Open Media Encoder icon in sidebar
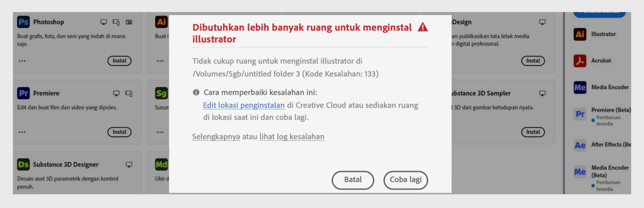 pos(580,87)
